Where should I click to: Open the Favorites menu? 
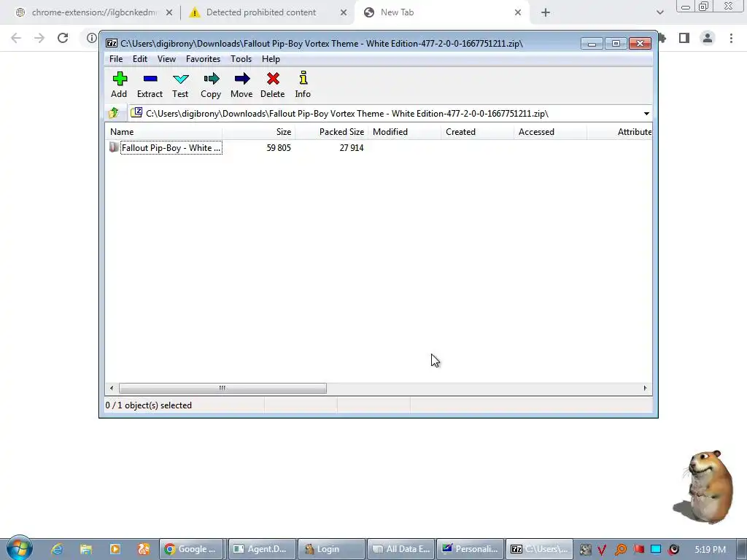[203, 59]
